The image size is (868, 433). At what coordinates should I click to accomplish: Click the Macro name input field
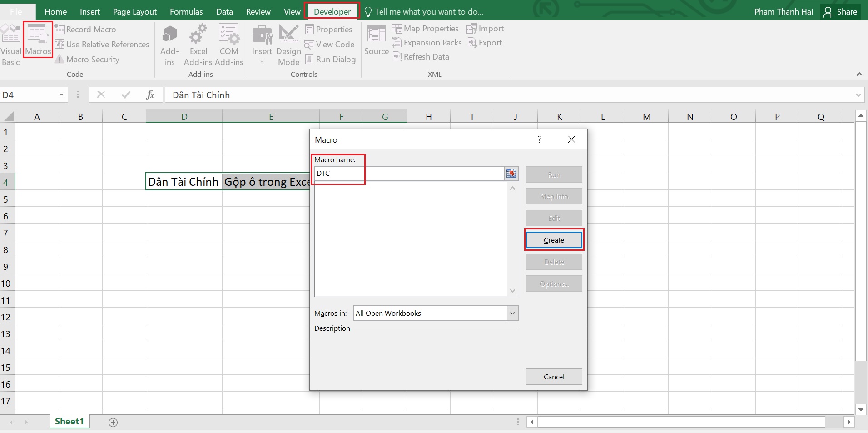pos(409,174)
